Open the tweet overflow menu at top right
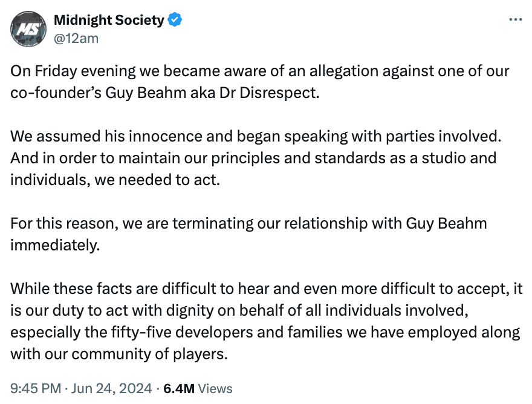 pyautogui.click(x=517, y=18)
